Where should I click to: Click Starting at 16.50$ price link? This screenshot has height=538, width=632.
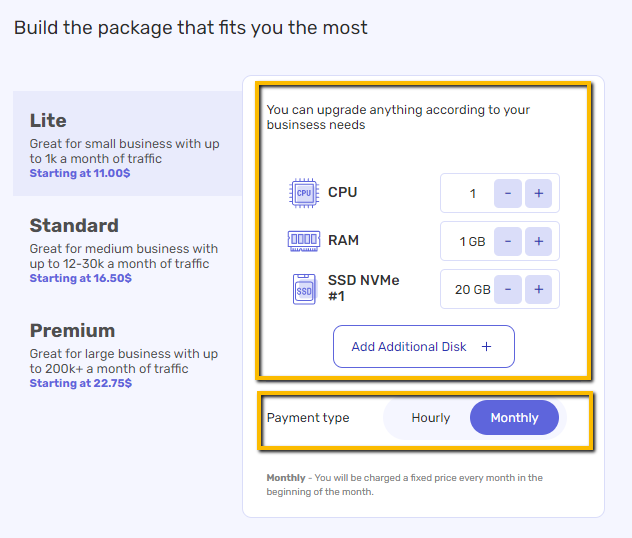(x=81, y=278)
